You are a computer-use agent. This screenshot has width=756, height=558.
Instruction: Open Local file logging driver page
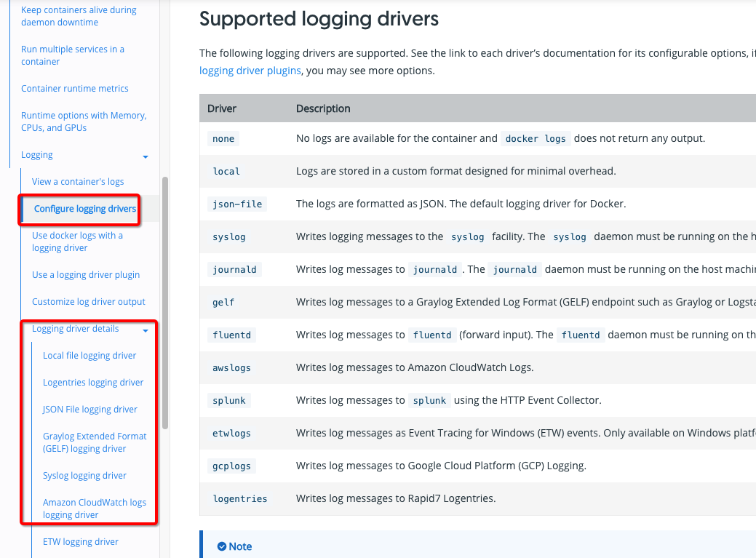pyautogui.click(x=89, y=355)
